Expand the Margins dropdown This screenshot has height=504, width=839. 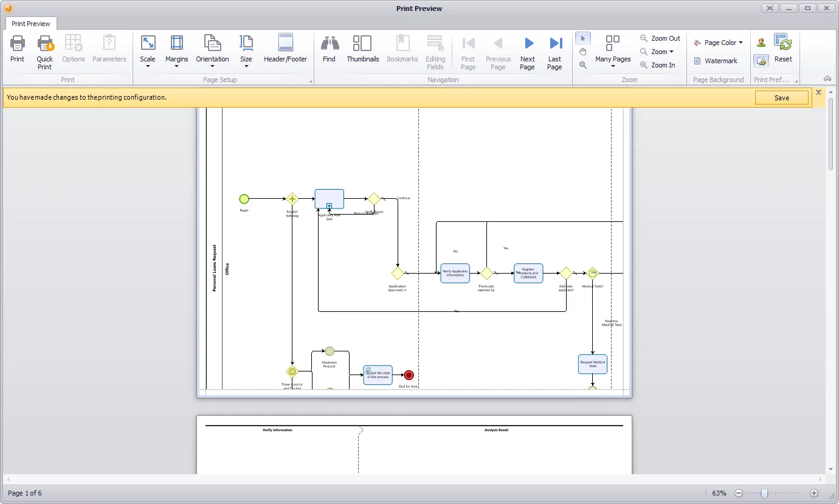[177, 52]
